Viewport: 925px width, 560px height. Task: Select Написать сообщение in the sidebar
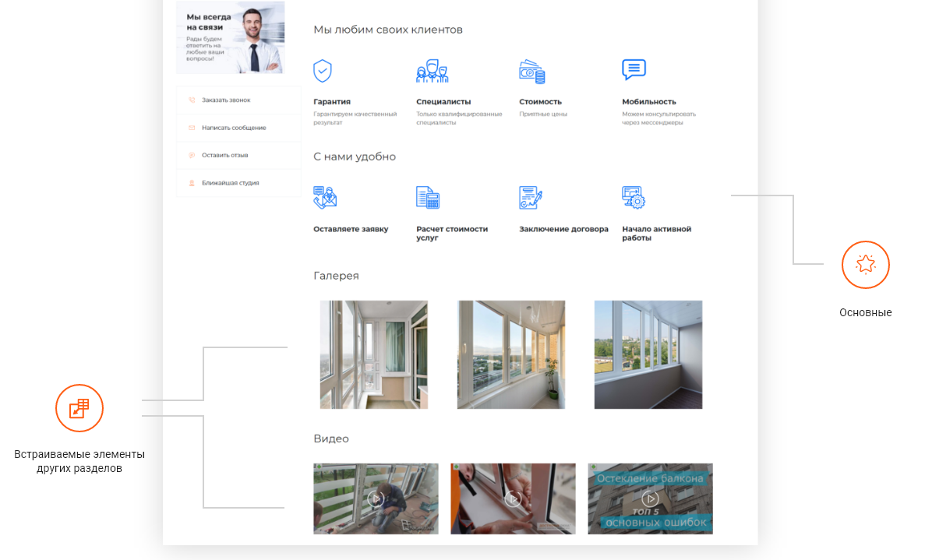click(x=233, y=128)
